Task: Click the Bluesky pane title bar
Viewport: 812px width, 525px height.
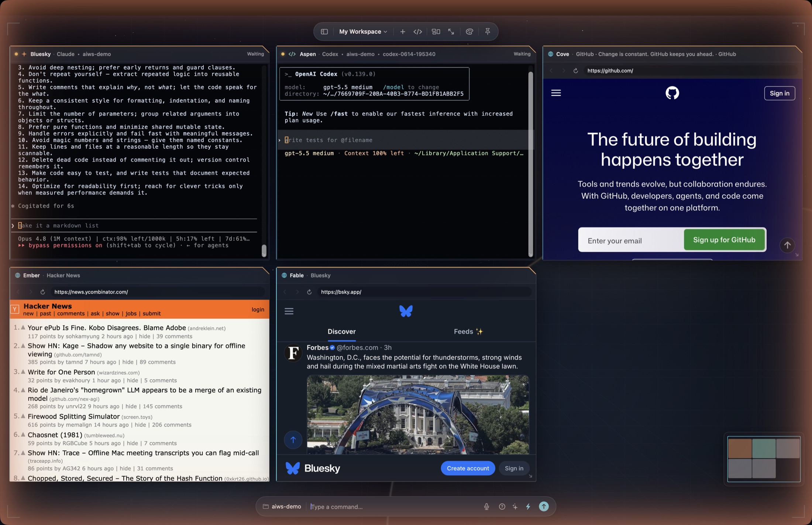Action: (140, 54)
